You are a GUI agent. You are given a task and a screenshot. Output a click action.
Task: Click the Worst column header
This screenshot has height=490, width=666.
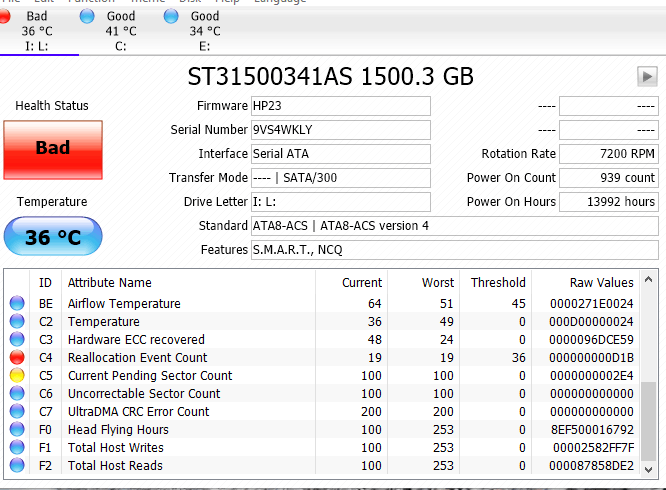coord(423,283)
